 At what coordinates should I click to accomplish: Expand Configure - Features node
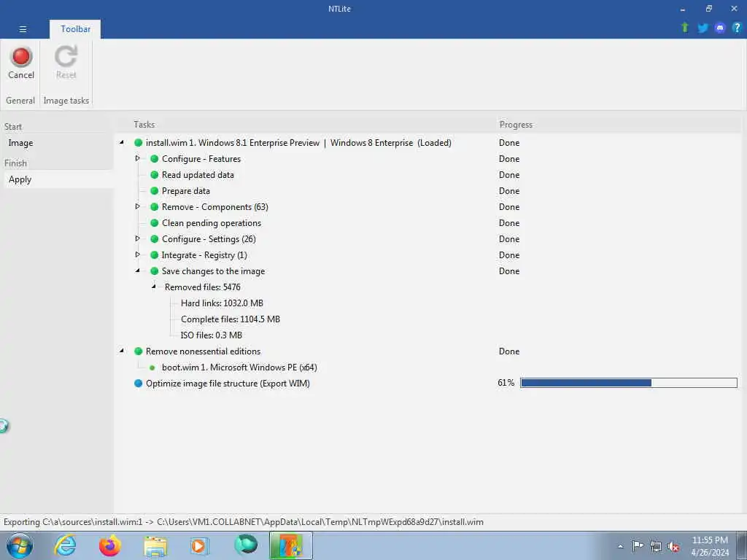(138, 158)
